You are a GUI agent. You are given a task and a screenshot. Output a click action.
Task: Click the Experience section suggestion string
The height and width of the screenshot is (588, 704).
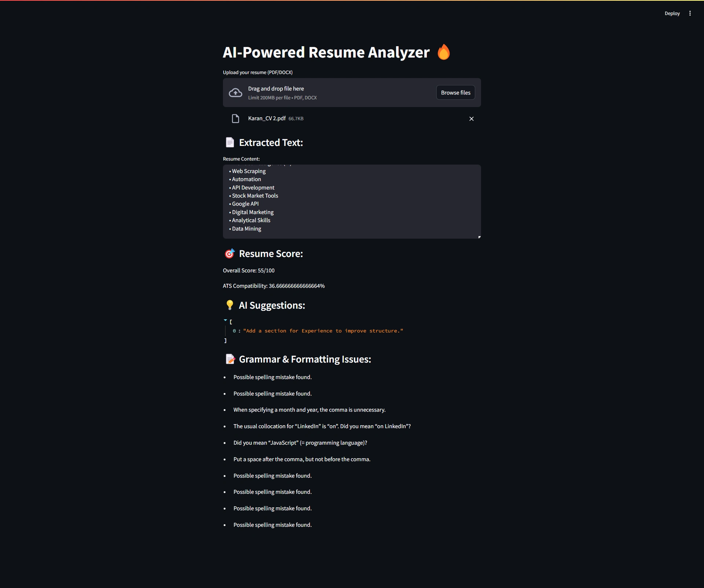coord(323,331)
